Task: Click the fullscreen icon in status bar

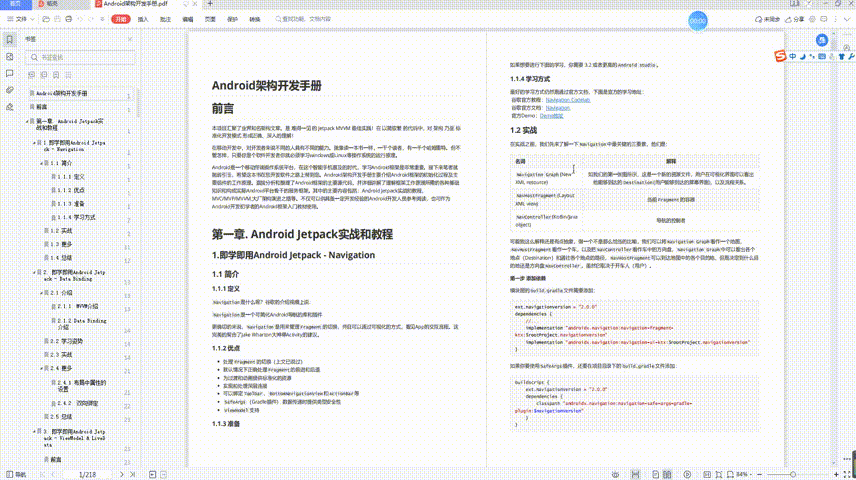Action: pyautogui.click(x=847, y=475)
